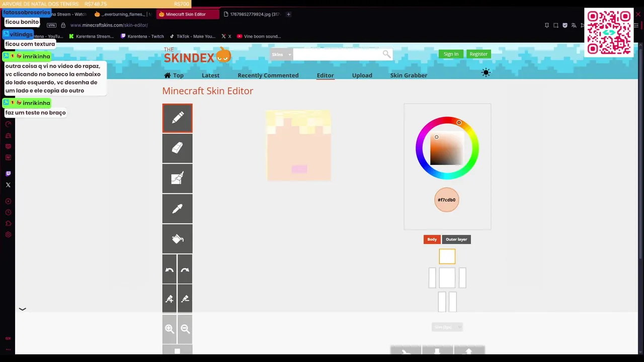Select the Pencil drawing tool
This screenshot has width=644, height=362.
pyautogui.click(x=177, y=118)
